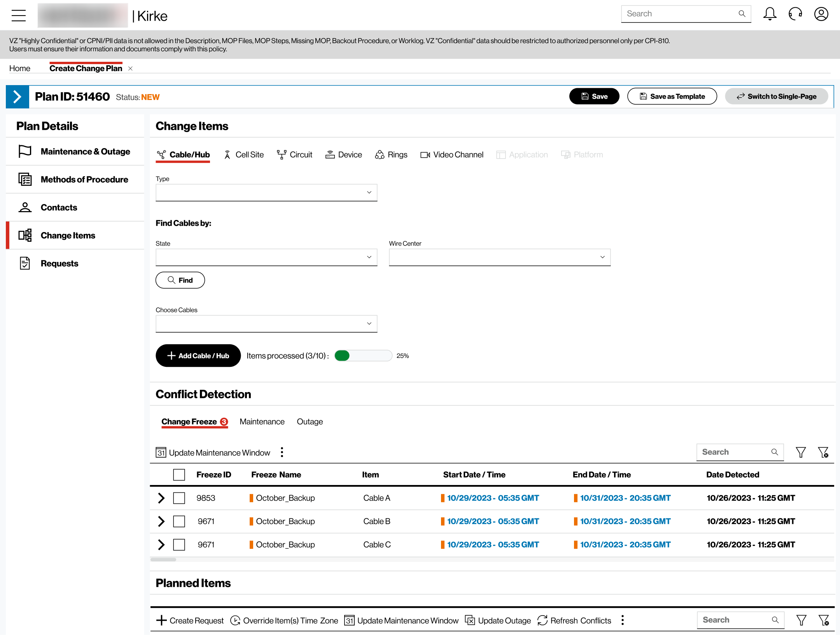Viewport: 840px width, 635px height.
Task: Switch to the Outage conflict tab
Action: point(310,422)
